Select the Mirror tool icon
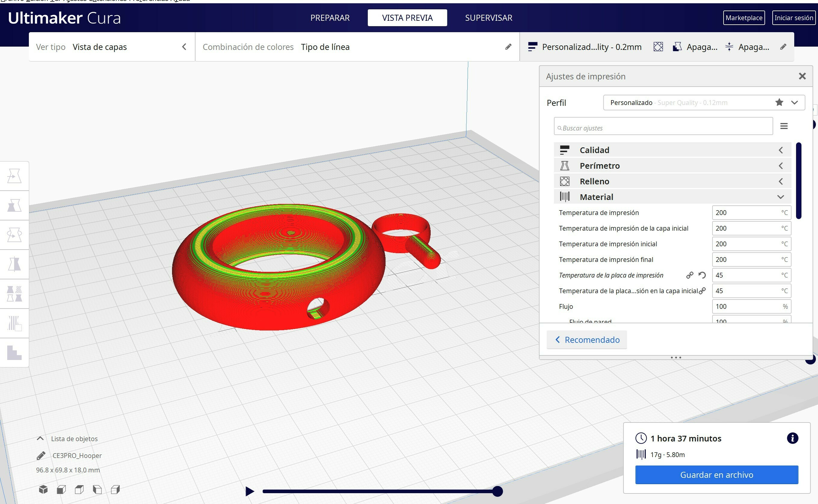 14,264
